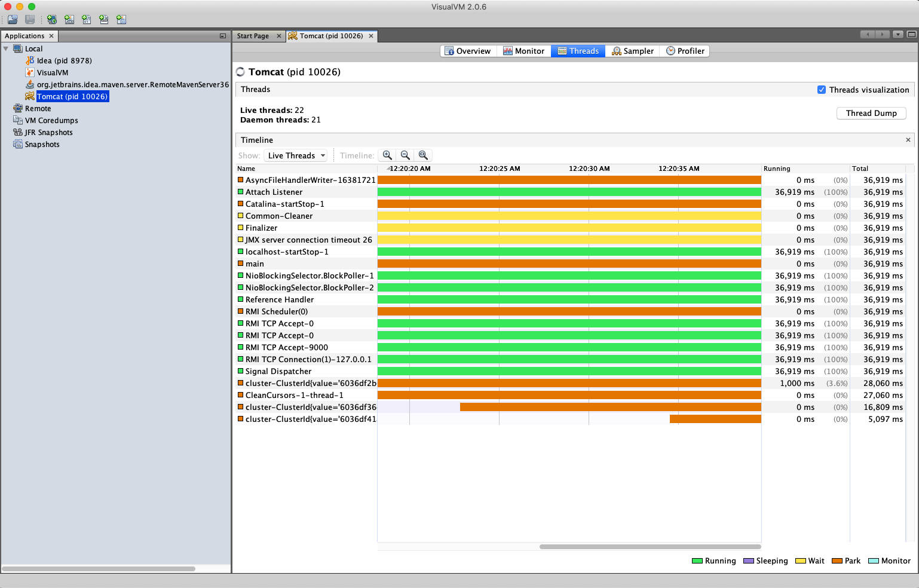Select JFR Snapshots in the Applications tree
Image resolution: width=919 pixels, height=588 pixels.
48,133
